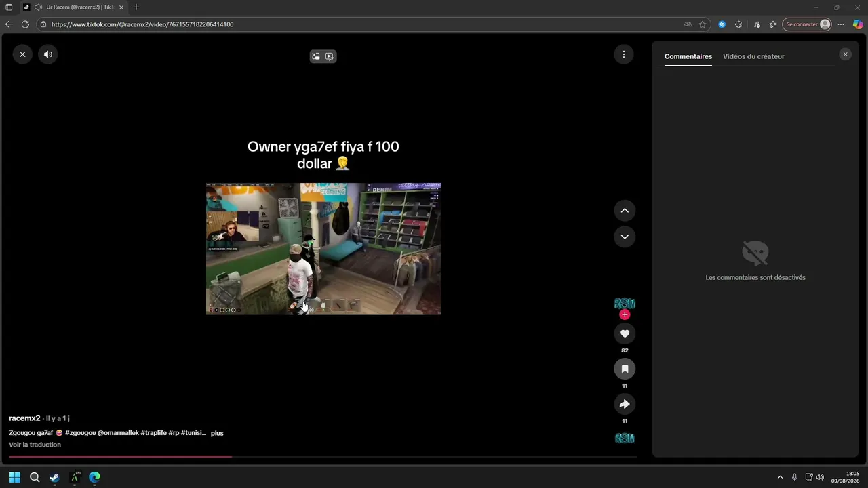Mute the video sound
Image resolution: width=868 pixels, height=488 pixels.
[x=48, y=54]
